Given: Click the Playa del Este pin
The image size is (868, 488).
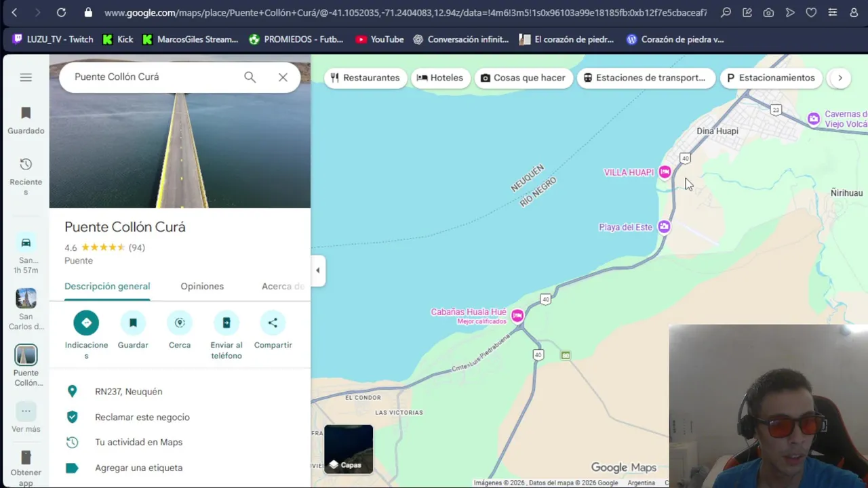Looking at the screenshot, I should point(665,227).
